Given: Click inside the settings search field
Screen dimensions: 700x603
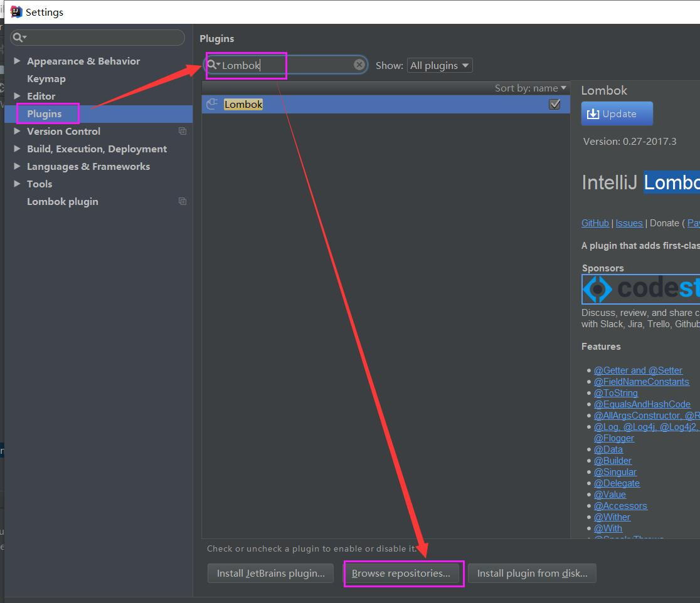Looking at the screenshot, I should [x=97, y=38].
